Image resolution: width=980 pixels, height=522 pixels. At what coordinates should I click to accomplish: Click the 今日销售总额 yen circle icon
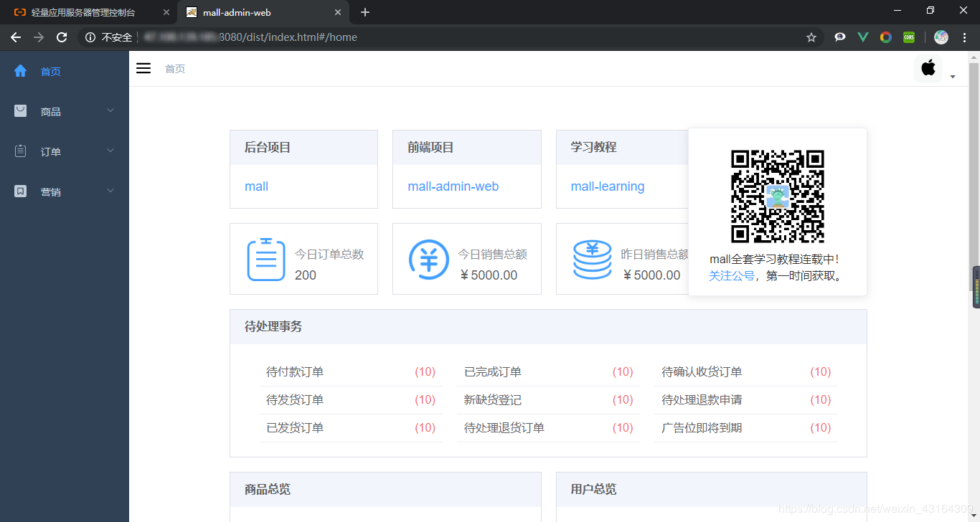click(429, 259)
